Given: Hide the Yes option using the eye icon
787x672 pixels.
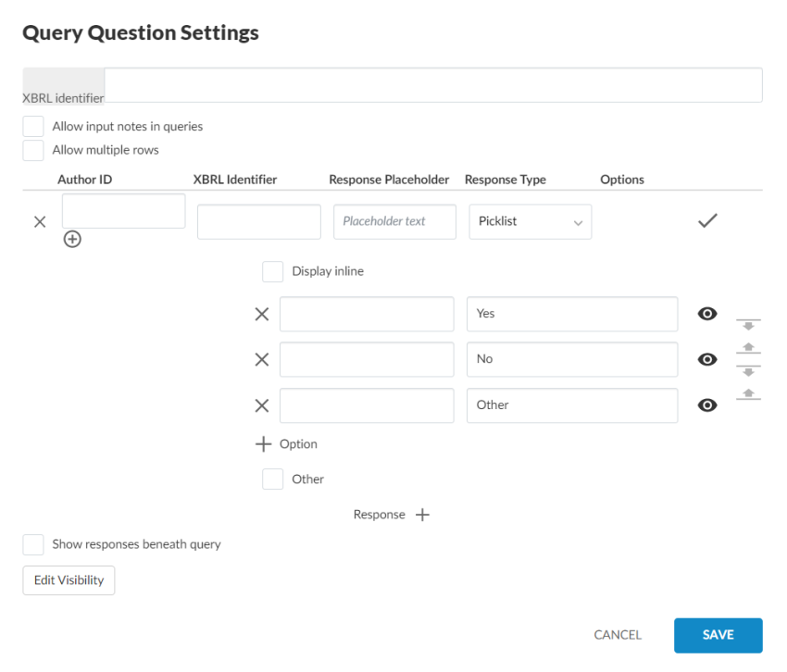Looking at the screenshot, I should (x=707, y=314).
